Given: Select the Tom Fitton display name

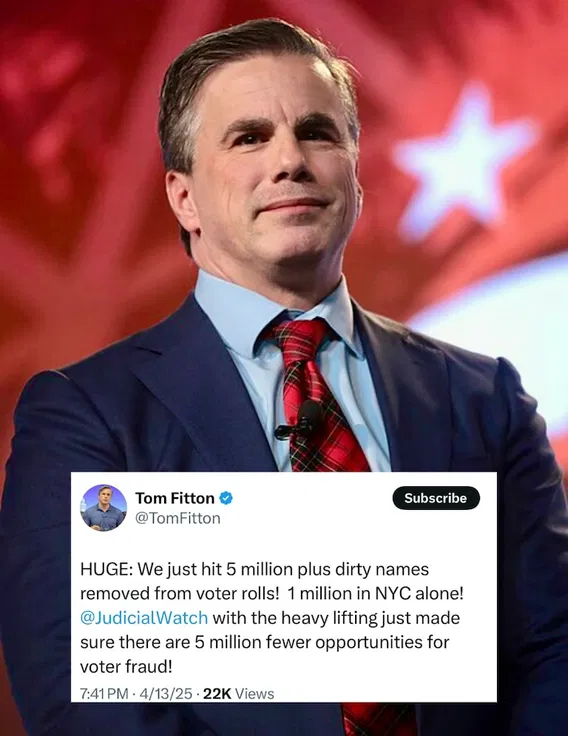Looking at the screenshot, I should (x=175, y=498).
